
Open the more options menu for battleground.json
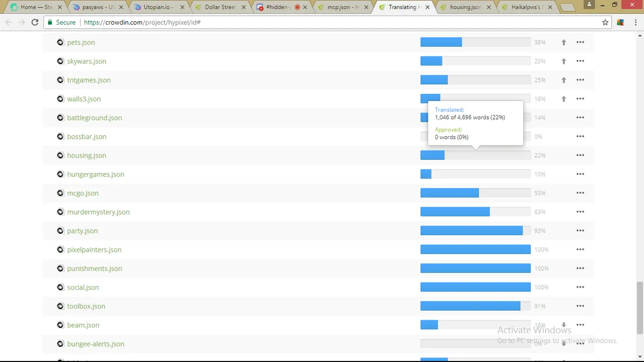[x=580, y=118]
